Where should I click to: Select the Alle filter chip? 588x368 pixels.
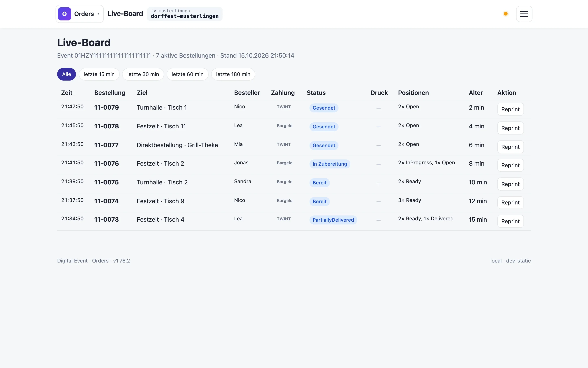click(67, 74)
